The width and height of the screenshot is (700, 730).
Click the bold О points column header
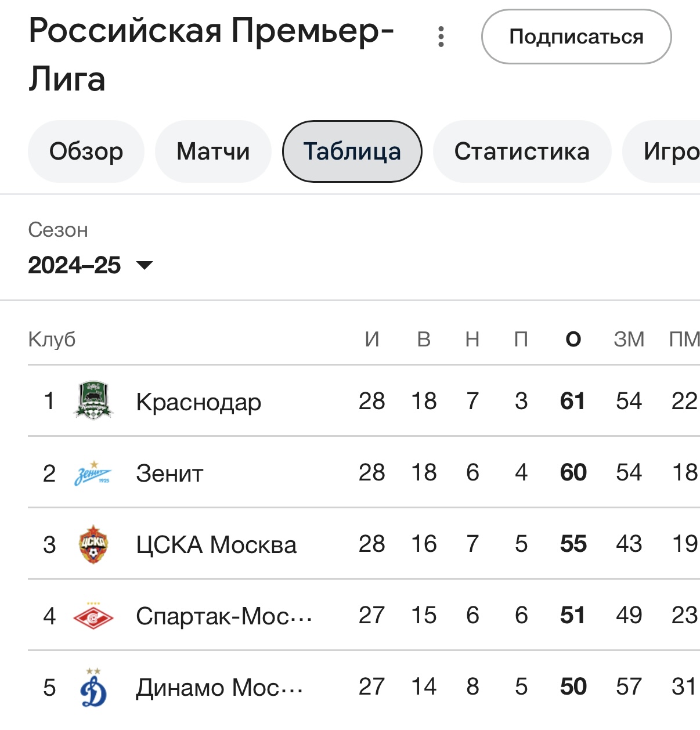(573, 339)
